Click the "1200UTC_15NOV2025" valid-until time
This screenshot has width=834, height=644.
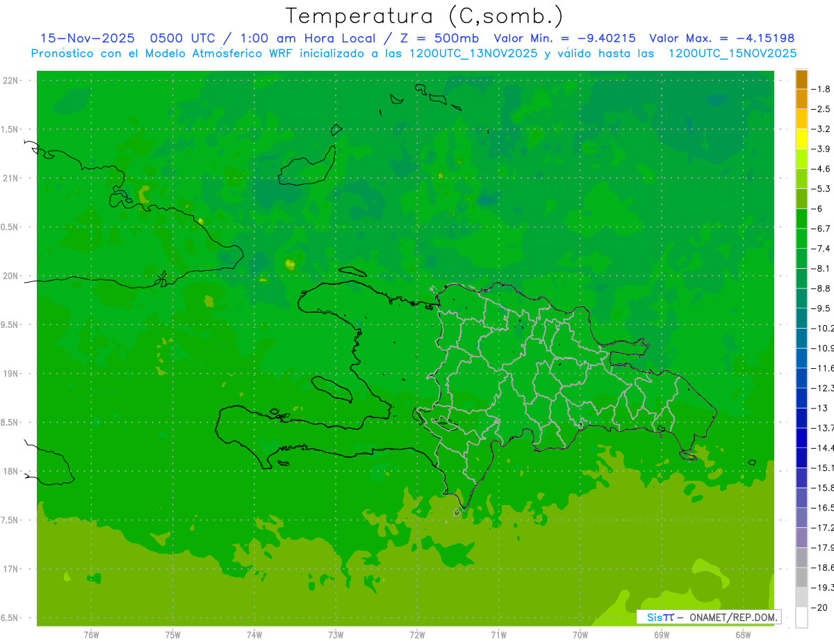coord(733,53)
